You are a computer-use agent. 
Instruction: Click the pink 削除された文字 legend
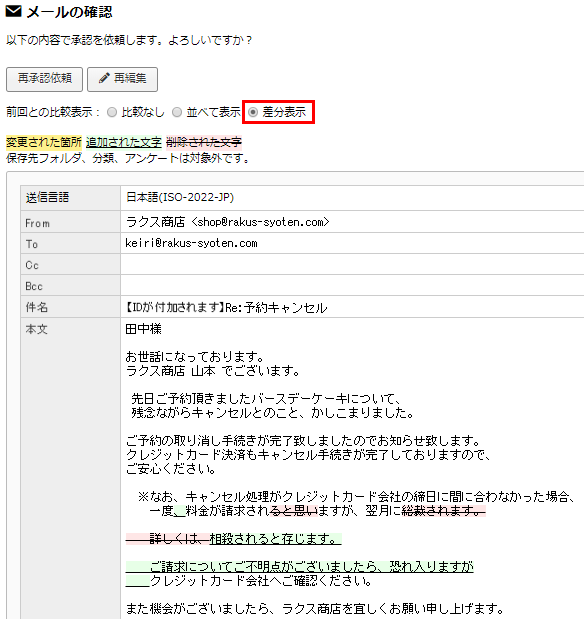click(x=204, y=142)
